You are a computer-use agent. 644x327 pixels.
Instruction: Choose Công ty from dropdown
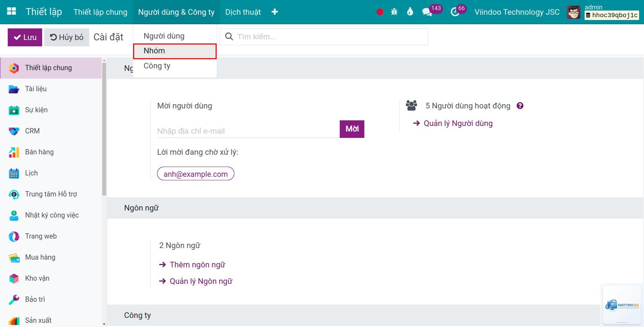(x=175, y=66)
